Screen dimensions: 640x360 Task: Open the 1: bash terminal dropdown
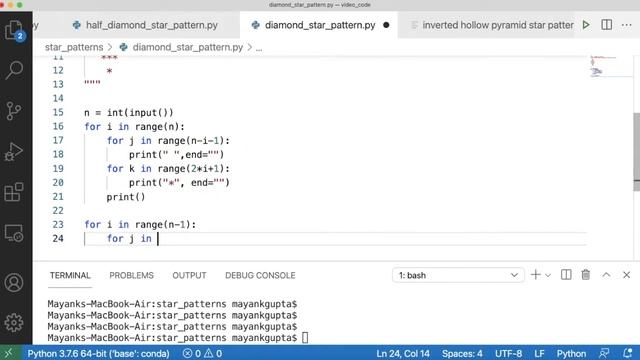click(458, 275)
